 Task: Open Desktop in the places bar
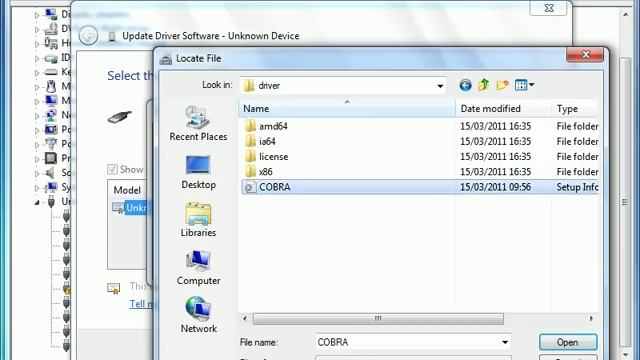pos(198,172)
